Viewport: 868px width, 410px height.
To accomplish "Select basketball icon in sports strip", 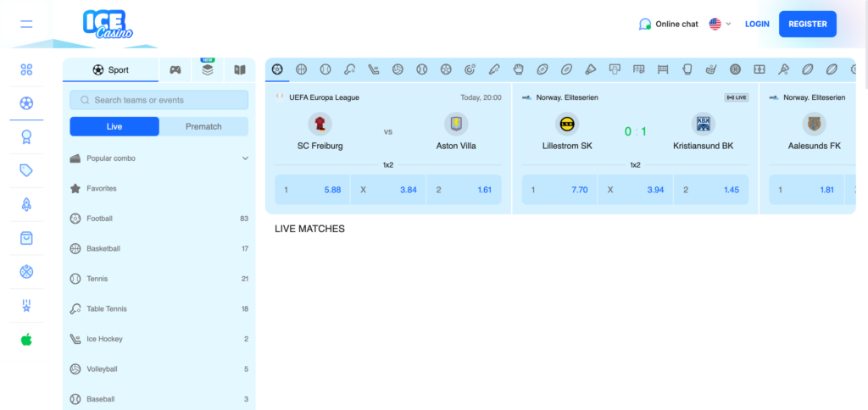I will (x=301, y=69).
